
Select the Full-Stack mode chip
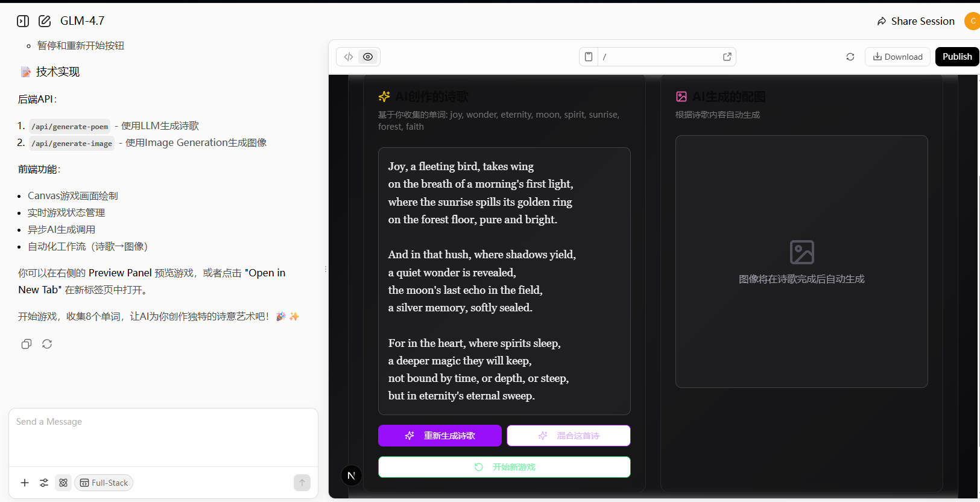pyautogui.click(x=104, y=483)
